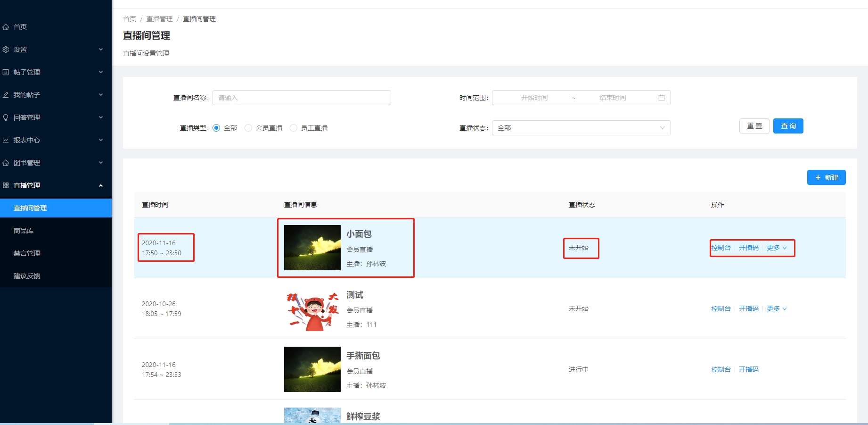Click the 直播管理 sidebar menu label
The image size is (868, 425).
(x=27, y=185)
